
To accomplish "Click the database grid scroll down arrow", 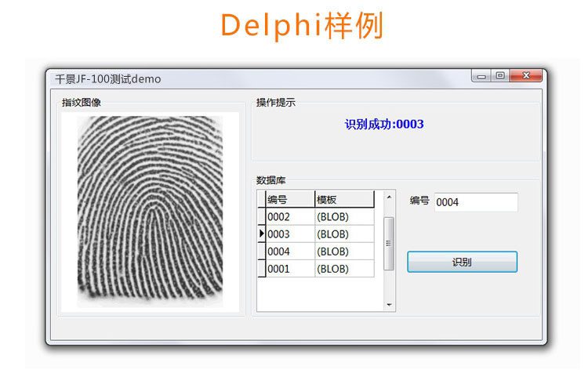I will (x=389, y=304).
